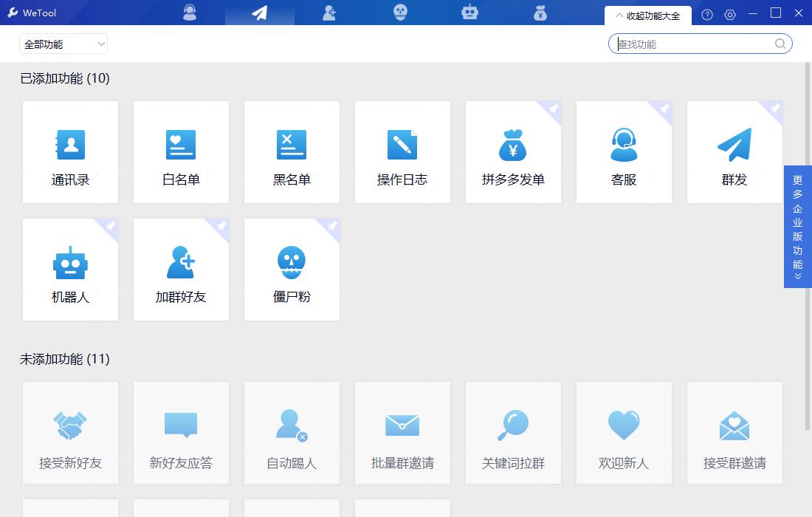The width and height of the screenshot is (812, 517).
Task: Open the 操作日志 operation log
Action: pos(402,152)
